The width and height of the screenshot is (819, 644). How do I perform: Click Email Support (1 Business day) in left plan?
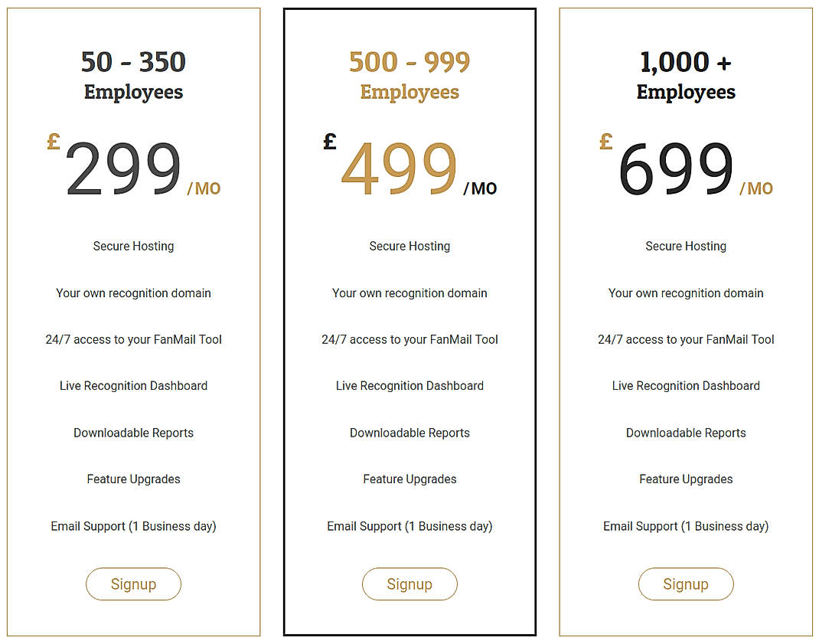133,526
